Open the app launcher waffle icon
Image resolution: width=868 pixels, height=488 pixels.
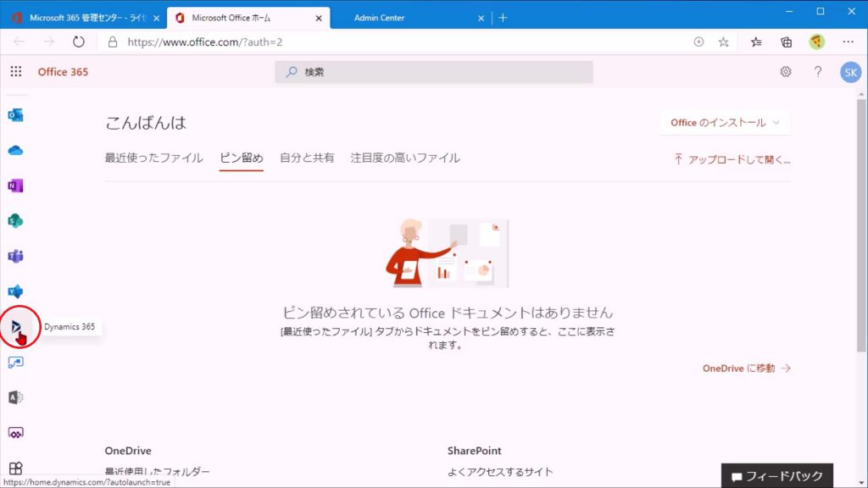[x=16, y=71]
